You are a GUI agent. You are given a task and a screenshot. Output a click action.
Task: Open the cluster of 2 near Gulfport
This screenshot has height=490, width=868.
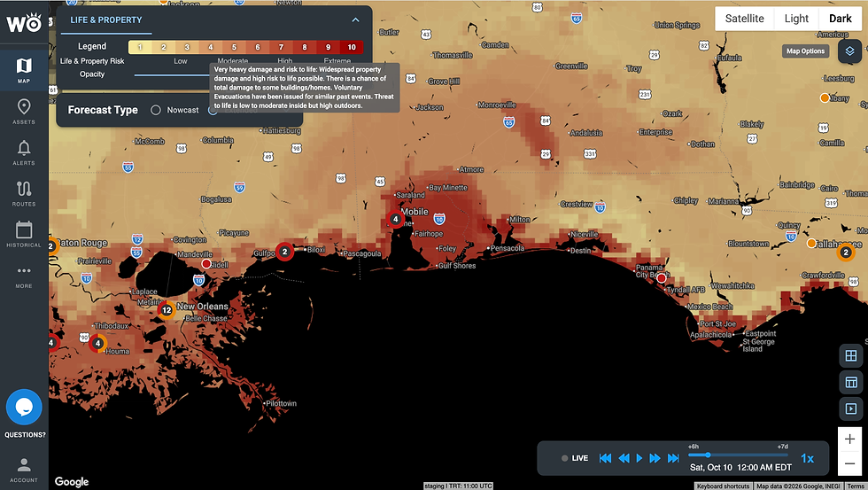pos(284,252)
